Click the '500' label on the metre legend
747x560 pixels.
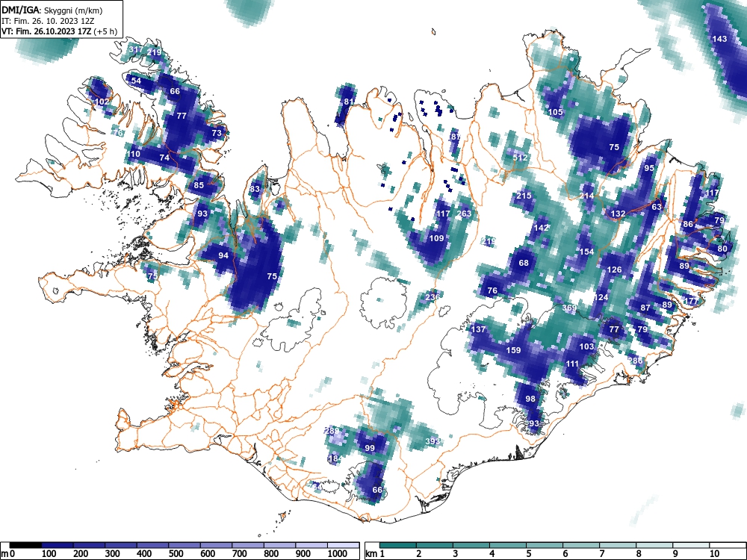[176, 554]
